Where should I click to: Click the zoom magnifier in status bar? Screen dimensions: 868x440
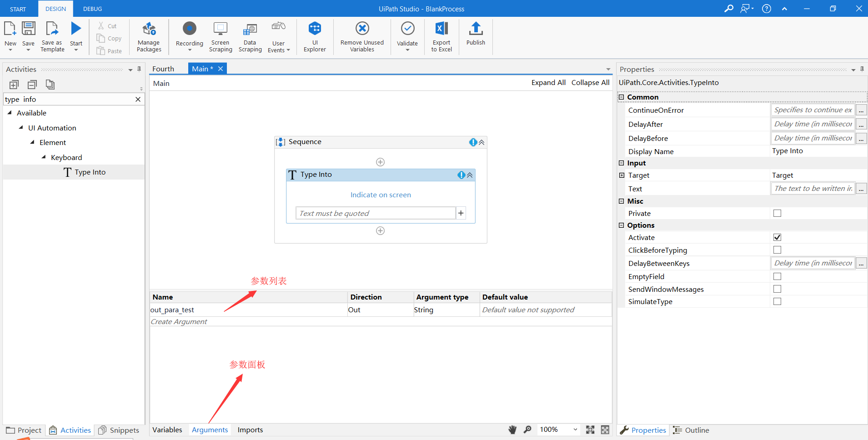[x=527, y=430]
